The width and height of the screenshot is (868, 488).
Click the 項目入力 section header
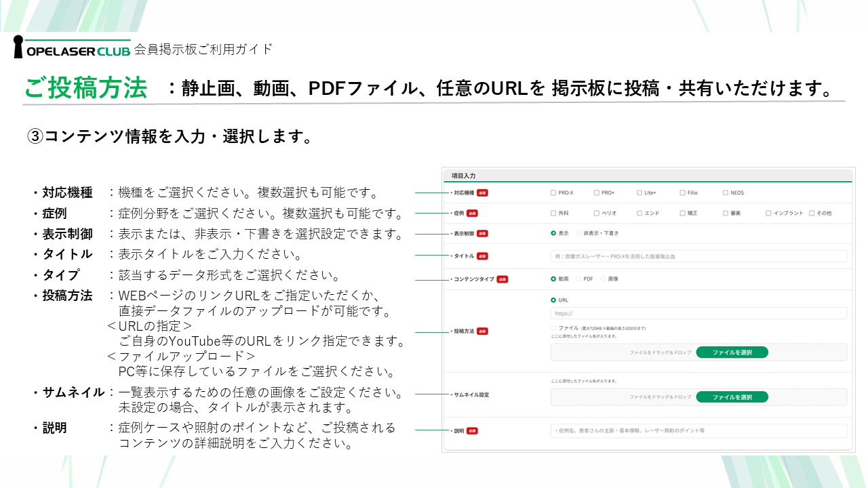463,176
